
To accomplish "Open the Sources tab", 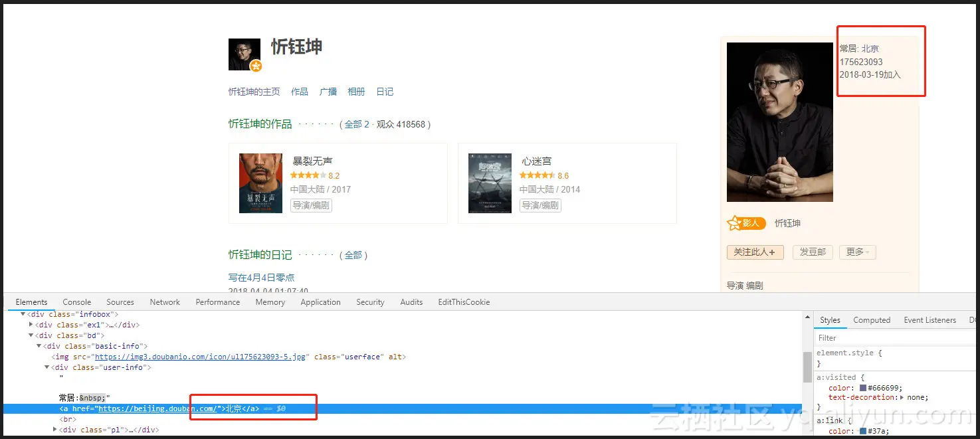I will coord(120,302).
